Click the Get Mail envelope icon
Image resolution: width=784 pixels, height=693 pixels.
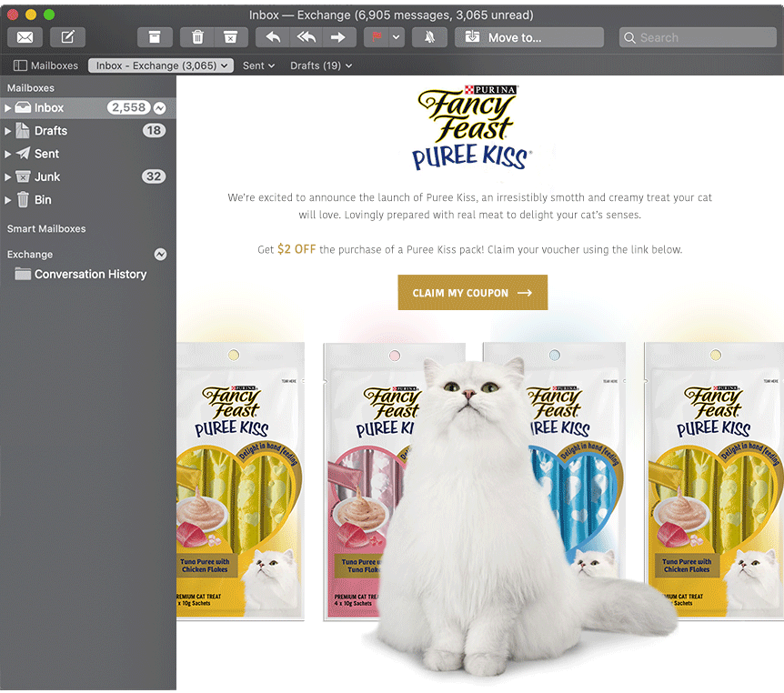click(x=25, y=37)
